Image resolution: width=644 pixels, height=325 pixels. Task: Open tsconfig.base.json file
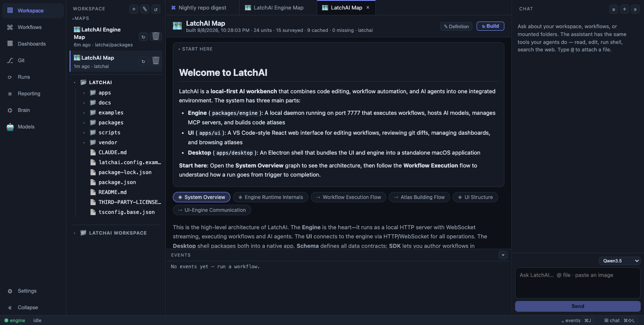point(126,212)
